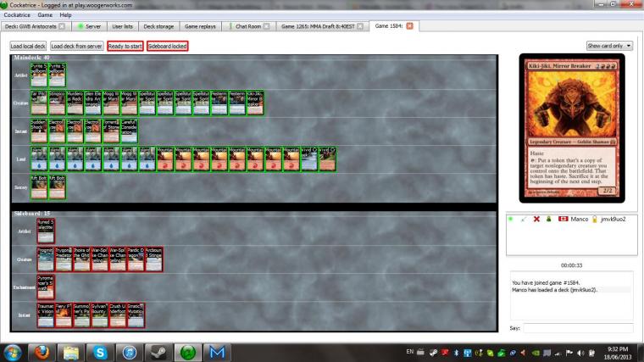Select the Runed Stalactite sideboard card

[x=46, y=231]
